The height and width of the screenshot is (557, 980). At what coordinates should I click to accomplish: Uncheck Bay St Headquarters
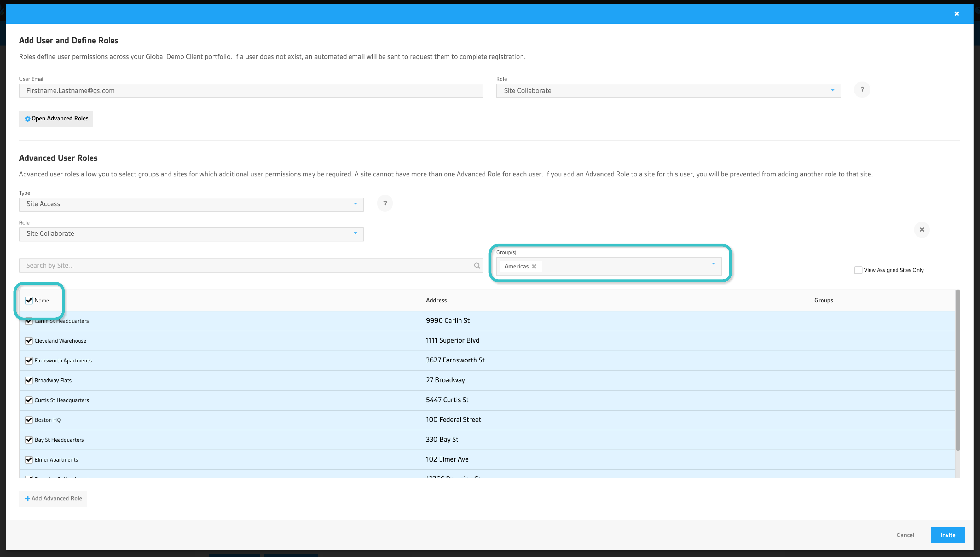tap(29, 440)
